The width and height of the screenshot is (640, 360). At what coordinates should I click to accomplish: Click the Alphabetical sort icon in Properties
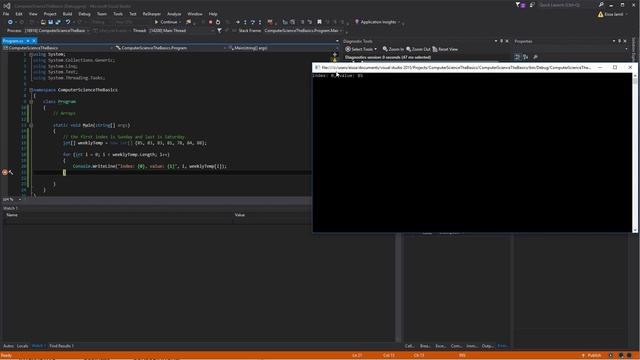(x=526, y=57)
